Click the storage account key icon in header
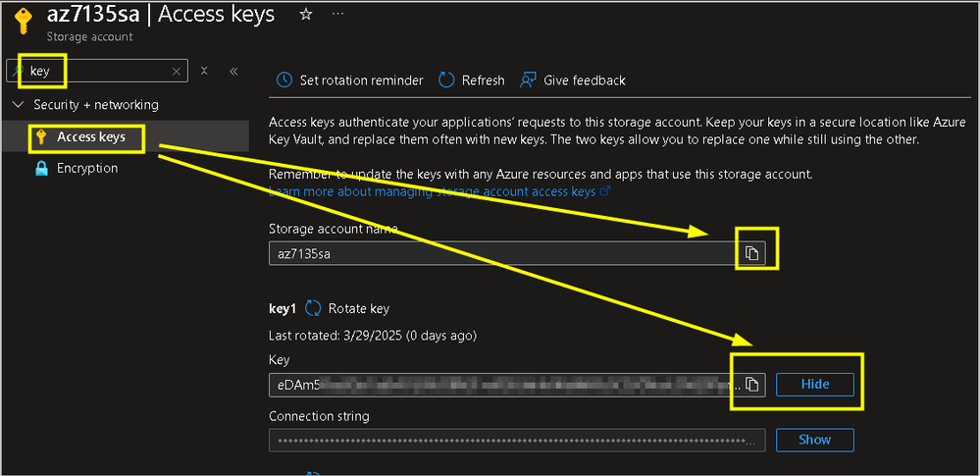This screenshot has height=476, width=980. [x=24, y=22]
